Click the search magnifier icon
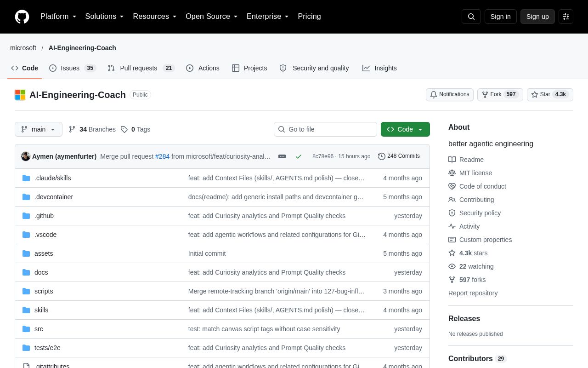 coord(471,17)
